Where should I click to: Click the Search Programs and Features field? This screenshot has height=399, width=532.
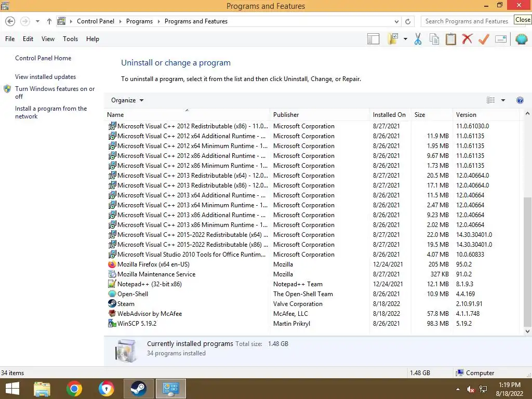(x=467, y=21)
